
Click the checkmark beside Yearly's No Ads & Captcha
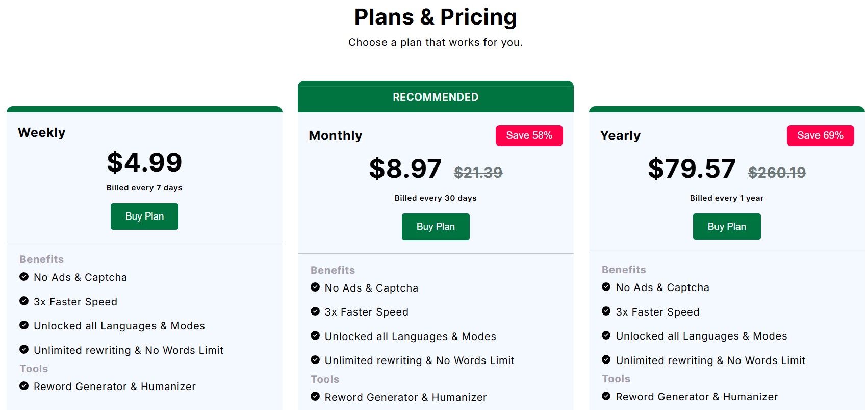[x=606, y=287]
